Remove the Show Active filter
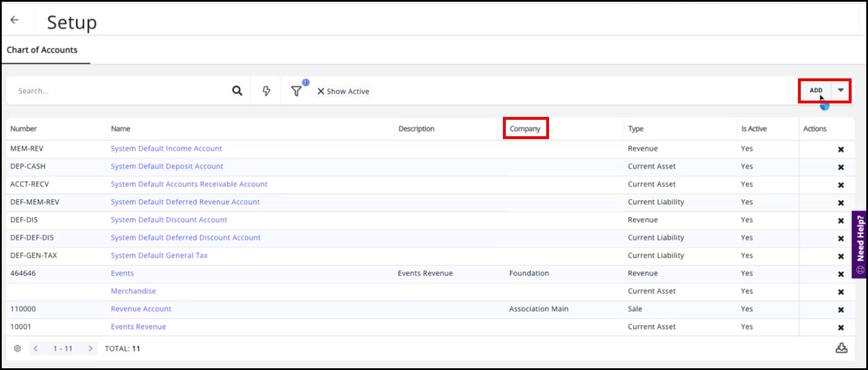 pos(321,91)
